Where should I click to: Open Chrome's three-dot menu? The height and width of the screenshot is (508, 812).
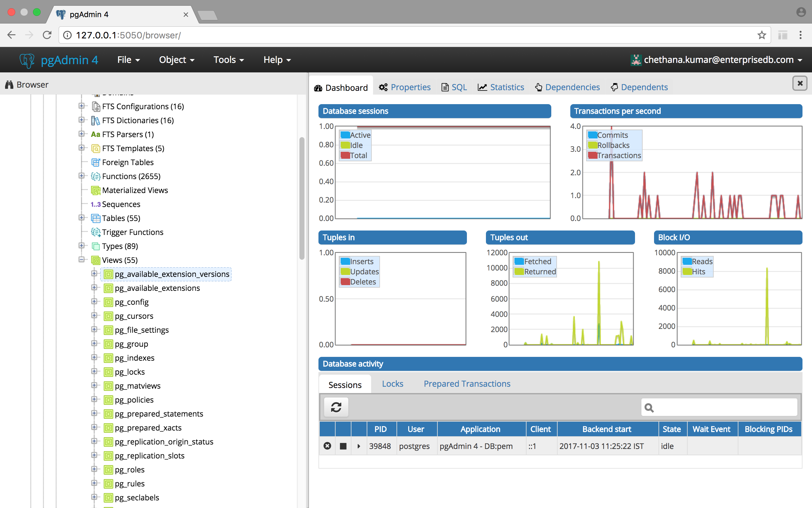[801, 35]
